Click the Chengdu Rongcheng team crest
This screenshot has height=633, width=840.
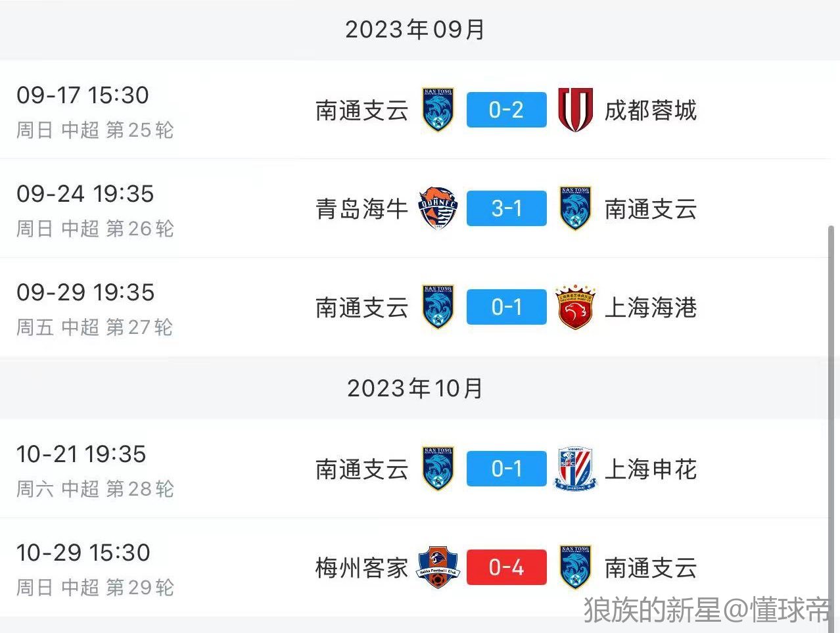(x=575, y=110)
